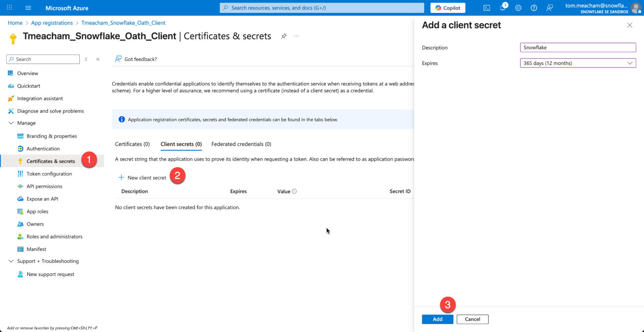Collapse the sidebar with double chevron
Image resolution: width=644 pixels, height=332 pixels.
click(98, 59)
